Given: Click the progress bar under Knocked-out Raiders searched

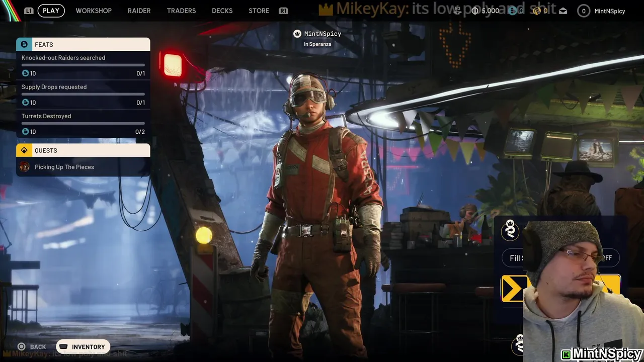Looking at the screenshot, I should 83,65.
